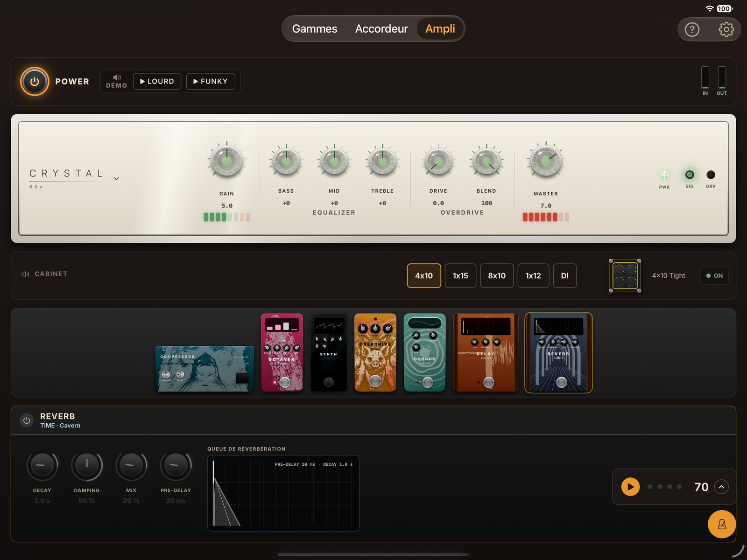The width and height of the screenshot is (747, 560).
Task: Select the 1x15 cabinet option
Action: click(x=460, y=276)
